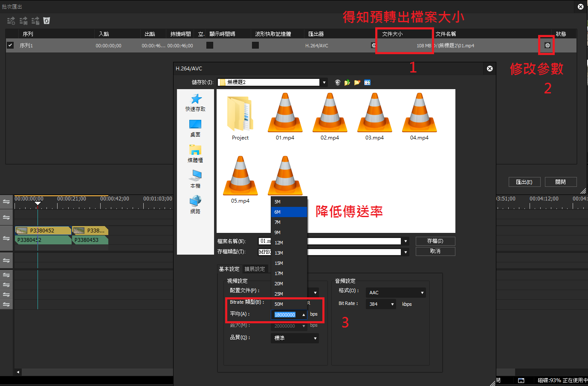588x386 pixels.
Task: Click the batch list refresh icon
Action: (x=46, y=20)
